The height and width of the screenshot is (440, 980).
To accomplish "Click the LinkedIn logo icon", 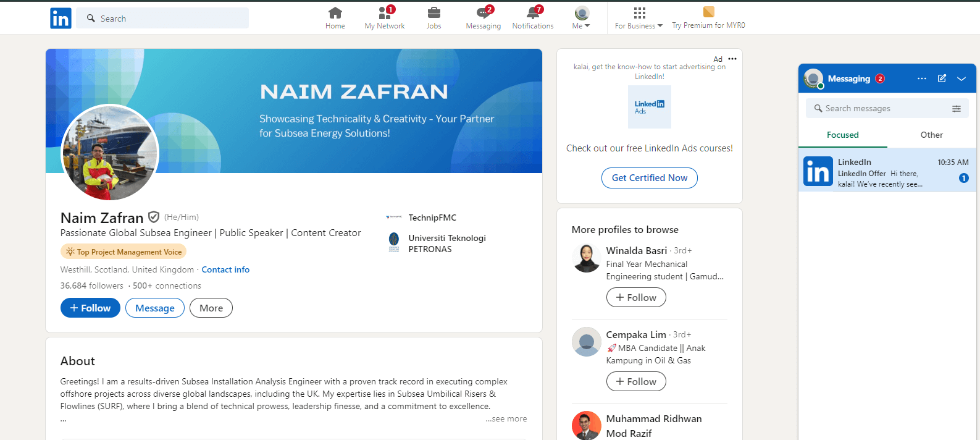I will [x=61, y=19].
